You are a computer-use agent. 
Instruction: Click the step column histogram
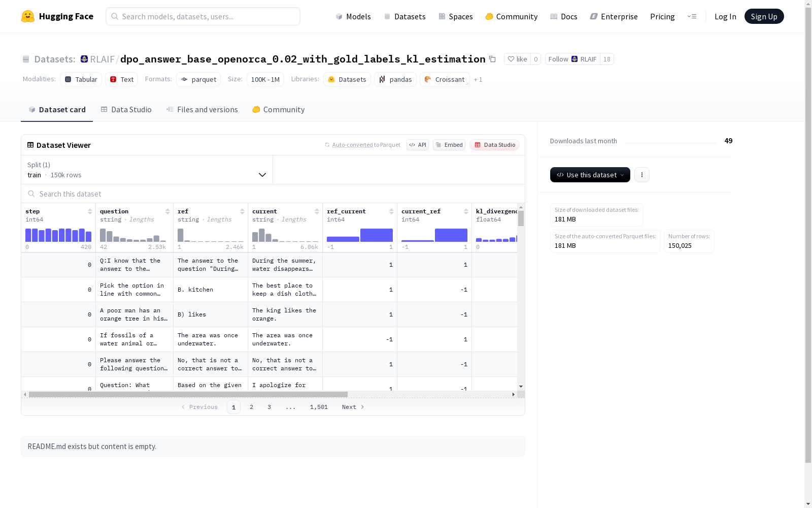pyautogui.click(x=58, y=235)
